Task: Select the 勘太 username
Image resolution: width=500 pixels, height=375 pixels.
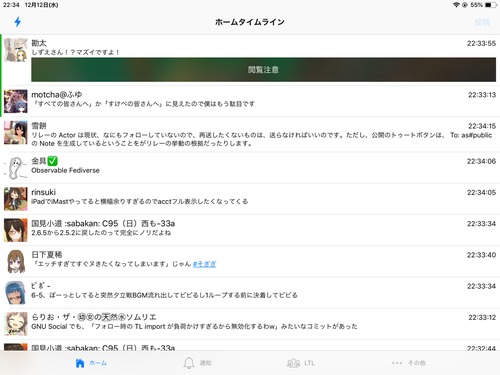Action: point(39,43)
